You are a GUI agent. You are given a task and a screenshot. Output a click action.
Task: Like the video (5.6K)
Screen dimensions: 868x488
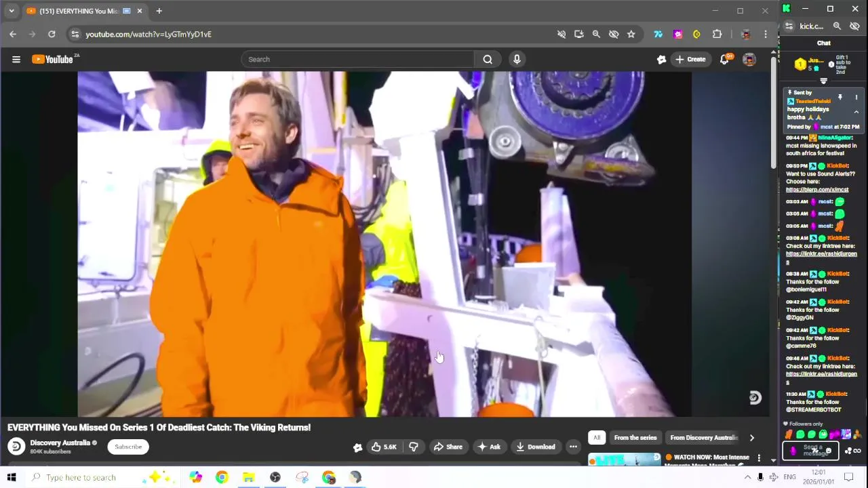pyautogui.click(x=384, y=447)
